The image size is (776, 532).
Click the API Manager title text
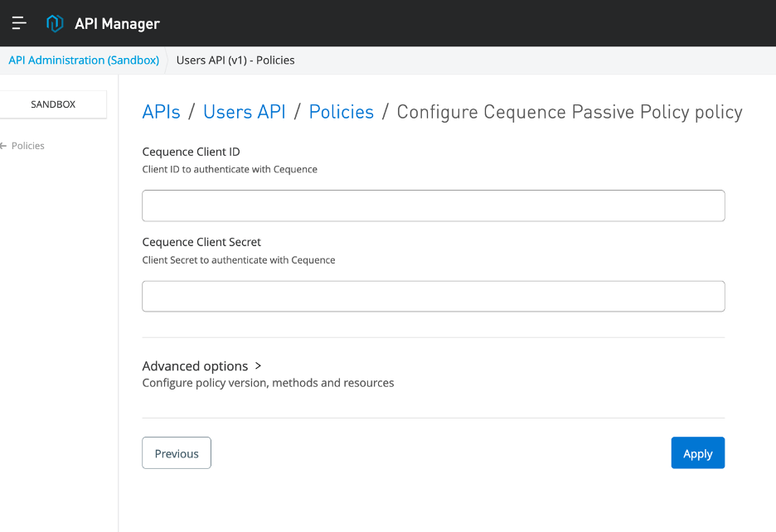(117, 24)
